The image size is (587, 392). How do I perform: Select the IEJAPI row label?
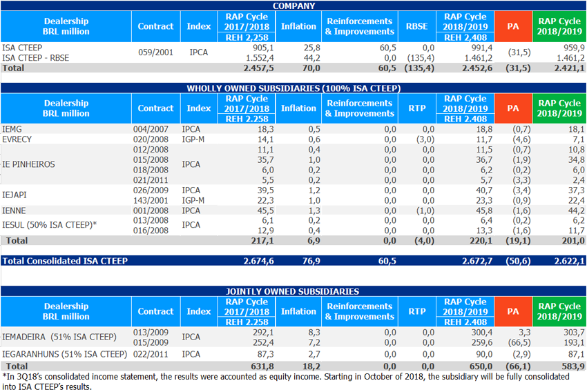pos(15,195)
